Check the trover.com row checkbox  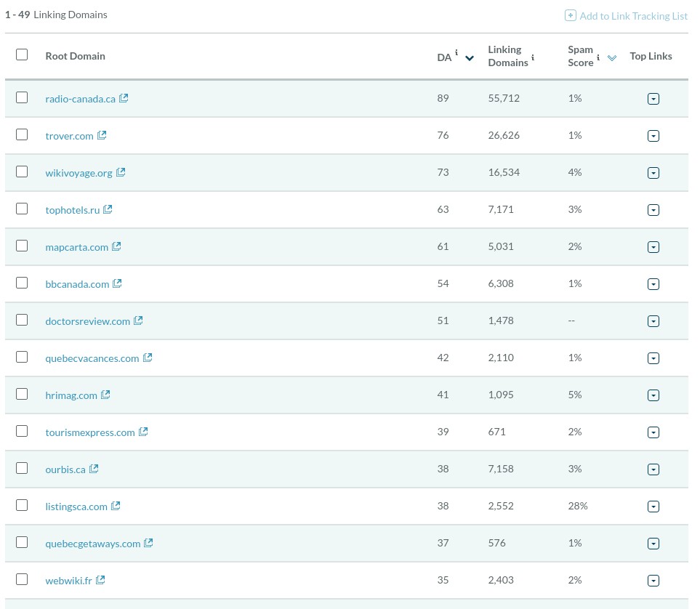point(22,134)
